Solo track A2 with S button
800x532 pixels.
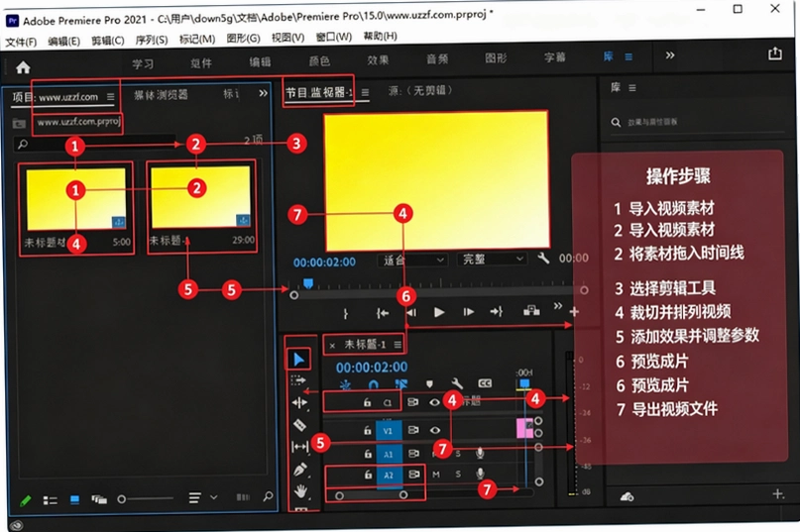click(458, 475)
